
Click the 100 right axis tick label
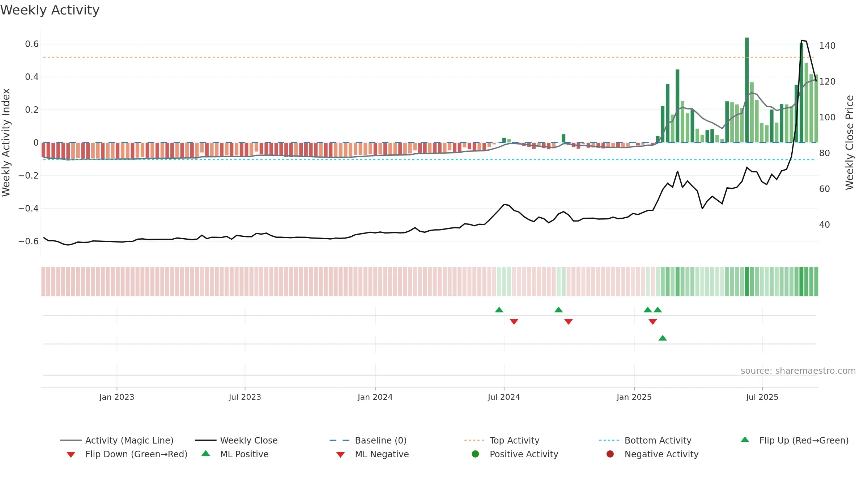coord(827,117)
